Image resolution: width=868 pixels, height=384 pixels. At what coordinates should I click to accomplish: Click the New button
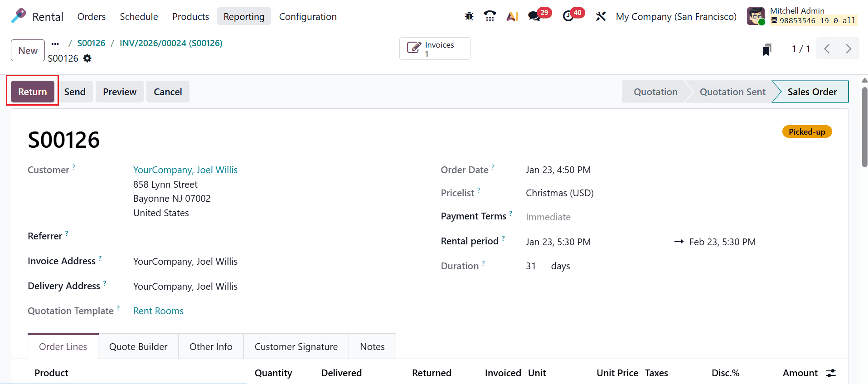[x=28, y=50]
